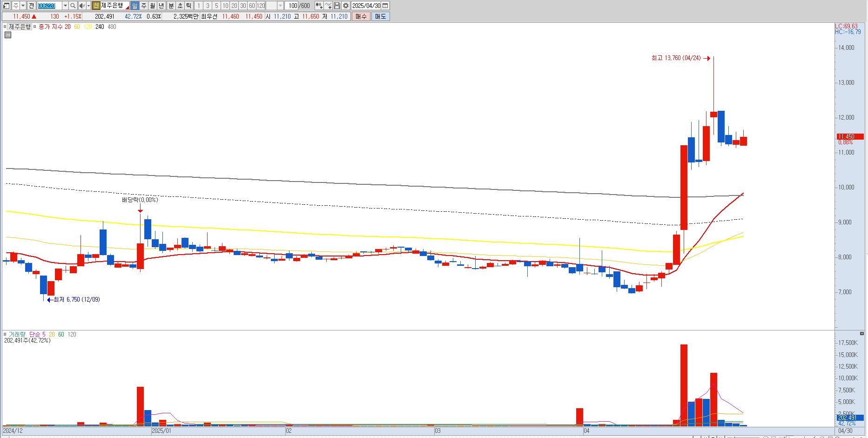
Task: Click the speaker sound icon
Action: pos(82,6)
